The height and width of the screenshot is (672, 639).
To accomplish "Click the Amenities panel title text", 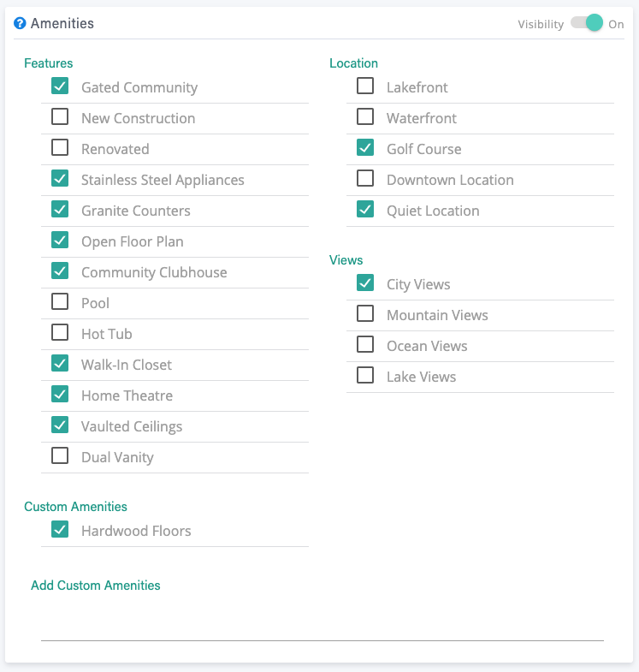I will [x=62, y=23].
